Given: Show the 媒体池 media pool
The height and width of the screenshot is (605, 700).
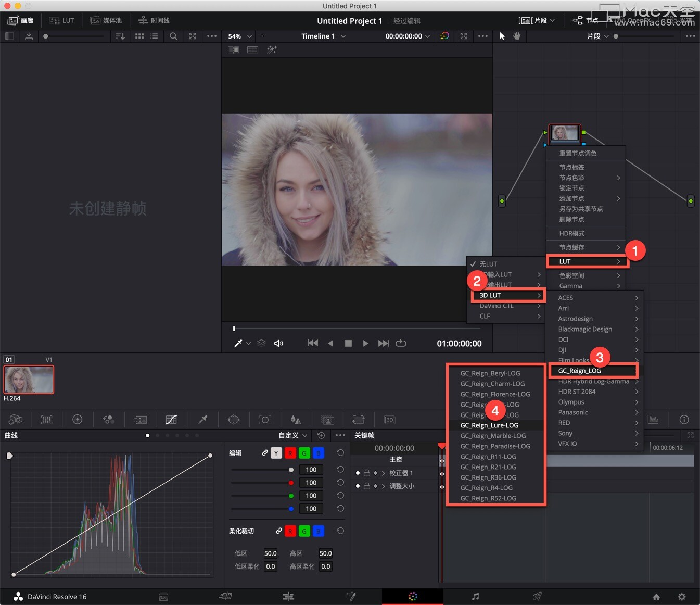Looking at the screenshot, I should [106, 21].
